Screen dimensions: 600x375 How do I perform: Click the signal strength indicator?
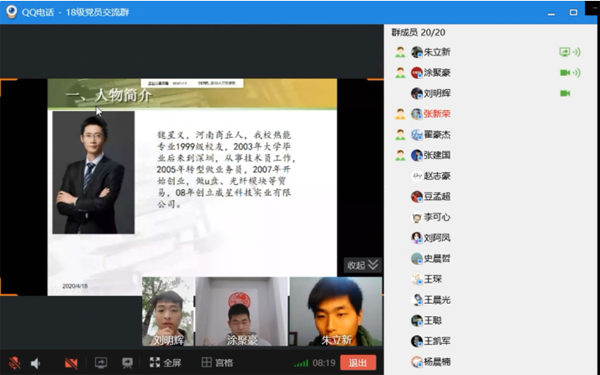point(301,363)
